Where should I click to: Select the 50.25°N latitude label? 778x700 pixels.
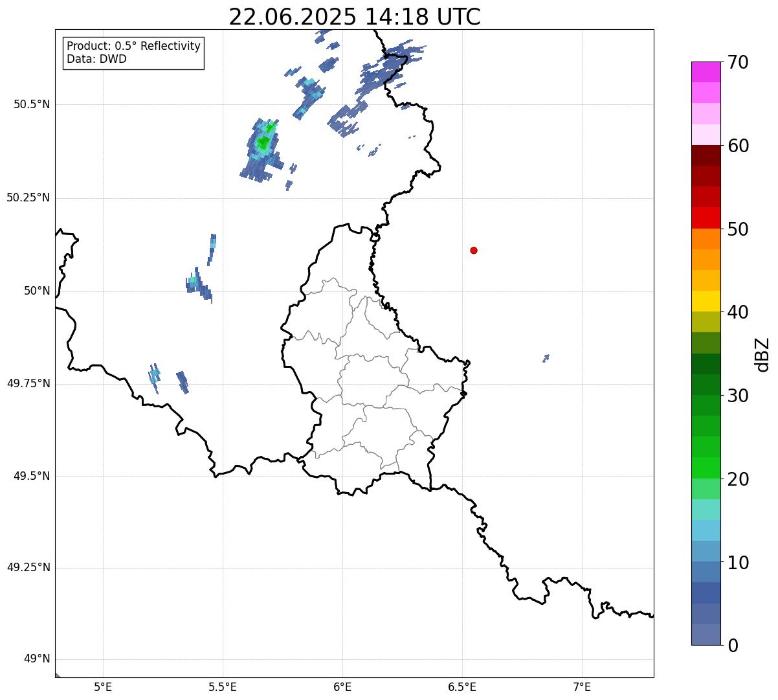click(x=28, y=198)
